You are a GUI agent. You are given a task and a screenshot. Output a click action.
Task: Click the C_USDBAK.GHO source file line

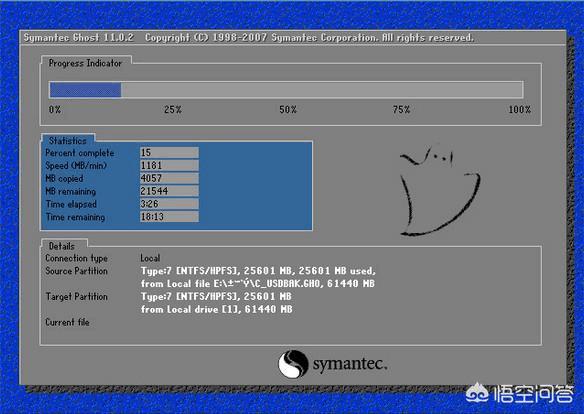pos(257,283)
